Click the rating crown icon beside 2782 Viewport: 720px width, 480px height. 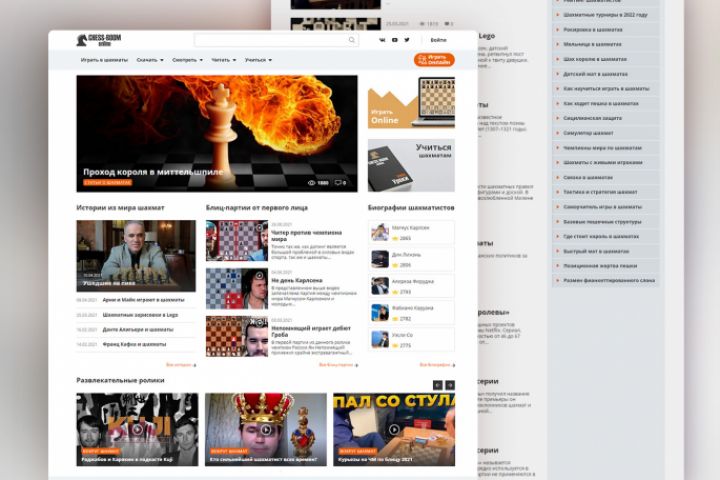(x=395, y=319)
